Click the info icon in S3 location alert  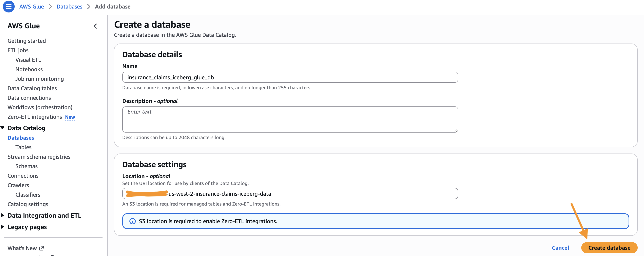(x=132, y=221)
